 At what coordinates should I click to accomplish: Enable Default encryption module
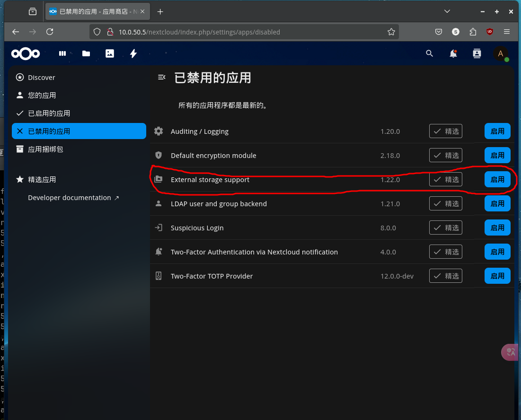coord(497,156)
